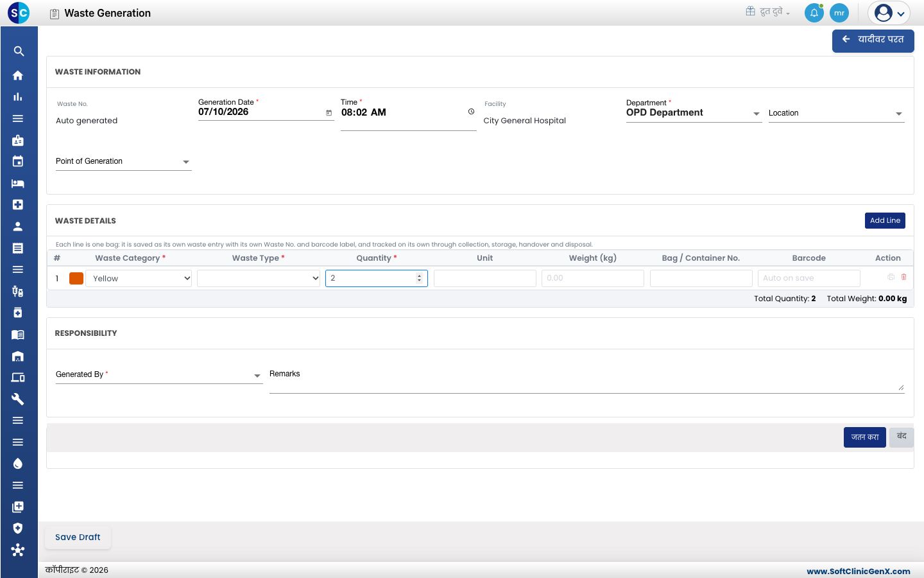Image resolution: width=924 pixels, height=578 pixels.
Task: Click the shield icon in the sidebar
Action: click(x=18, y=529)
